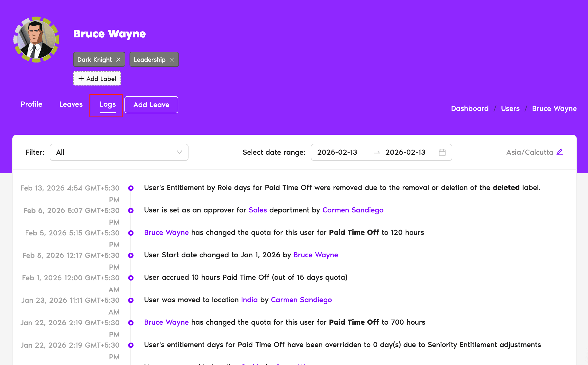This screenshot has width=588, height=365.
Task: Open the All filter combo box
Action: [115, 152]
